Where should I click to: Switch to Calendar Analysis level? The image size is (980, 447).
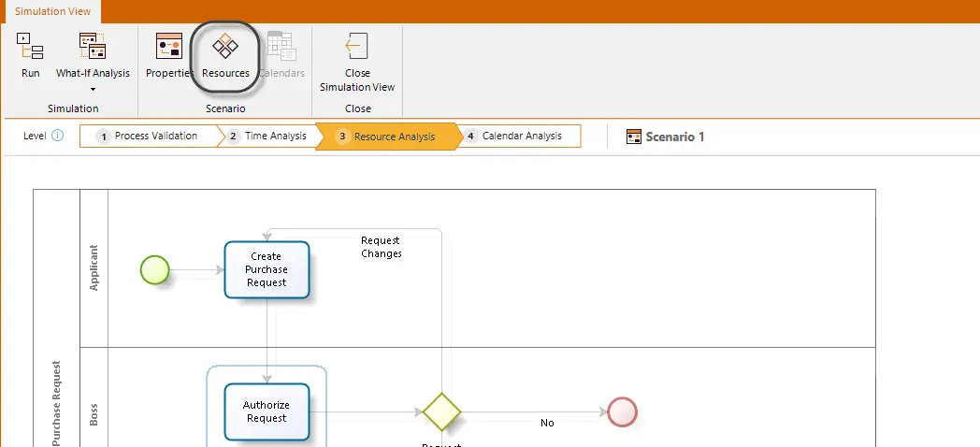click(x=520, y=136)
